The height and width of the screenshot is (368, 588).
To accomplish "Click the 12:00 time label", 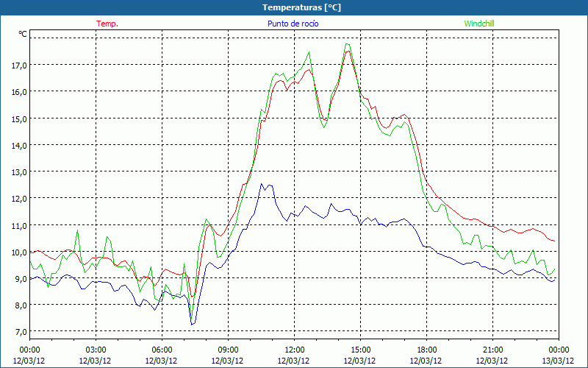I will (295, 350).
